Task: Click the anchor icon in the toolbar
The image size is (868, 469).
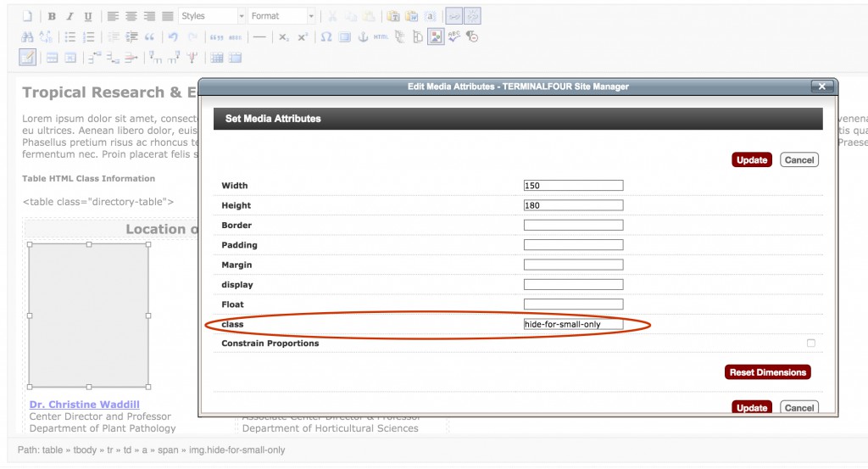Action: 363,37
